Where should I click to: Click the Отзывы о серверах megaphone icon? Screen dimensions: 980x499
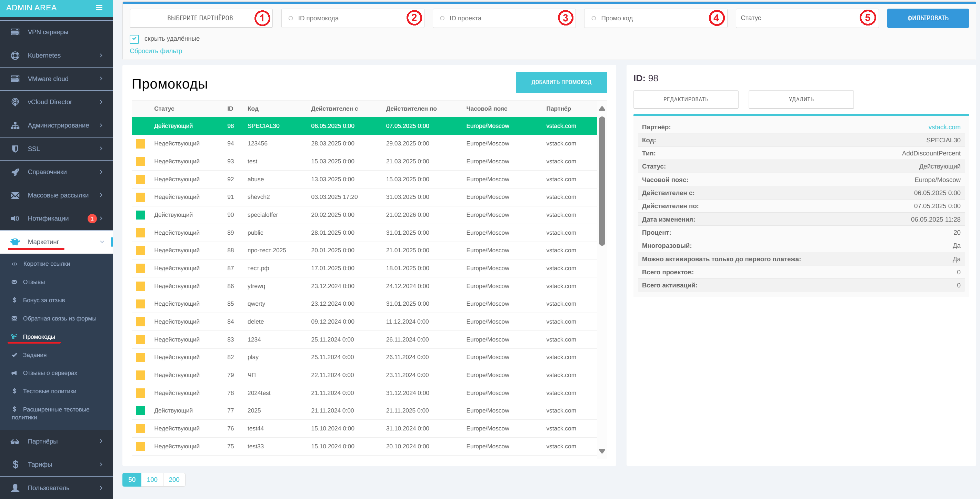[14, 373]
